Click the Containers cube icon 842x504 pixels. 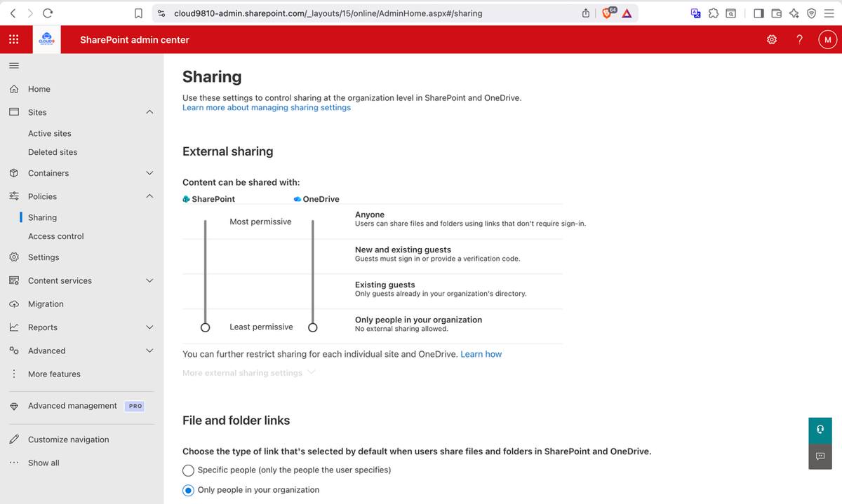tap(13, 173)
